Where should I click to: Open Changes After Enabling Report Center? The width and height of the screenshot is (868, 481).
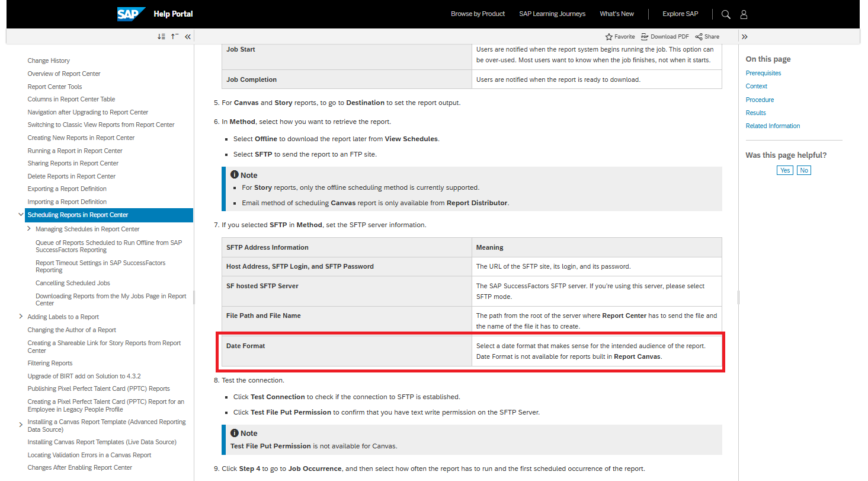[x=80, y=467]
